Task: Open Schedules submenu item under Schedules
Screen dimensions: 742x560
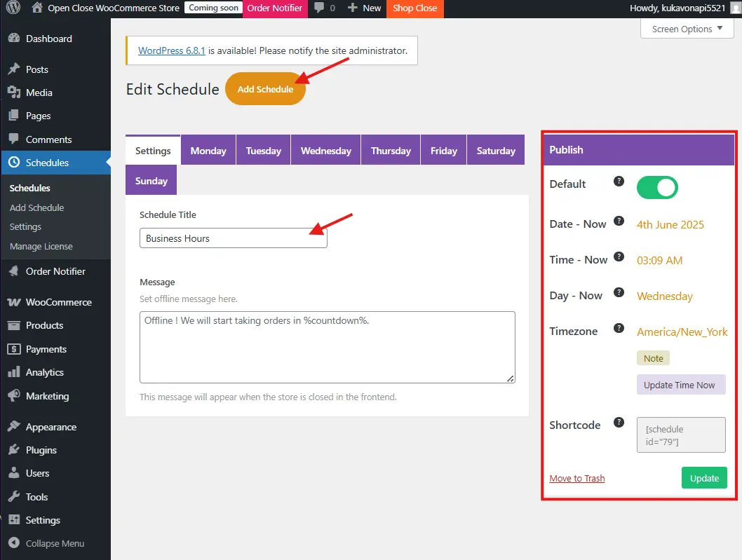Action: pyautogui.click(x=30, y=188)
